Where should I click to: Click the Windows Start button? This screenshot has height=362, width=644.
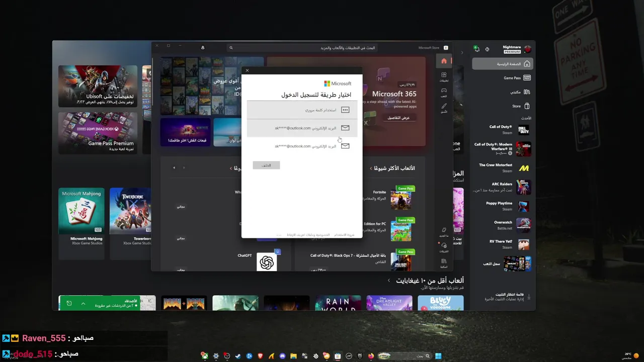pyautogui.click(x=438, y=356)
